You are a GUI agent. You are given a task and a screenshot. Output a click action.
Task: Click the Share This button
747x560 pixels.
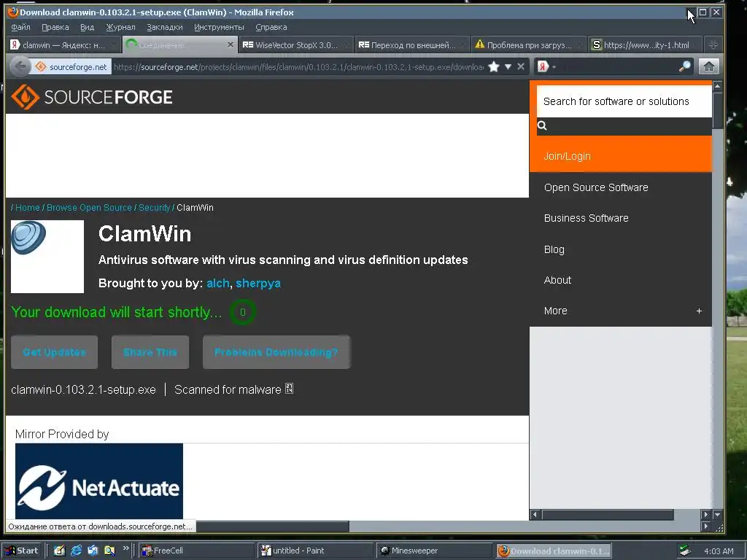(150, 352)
